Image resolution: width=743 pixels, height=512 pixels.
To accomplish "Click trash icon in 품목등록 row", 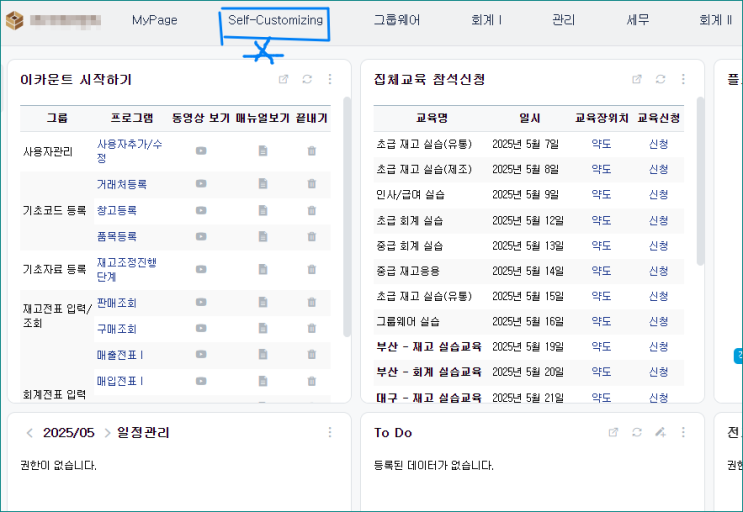I will (311, 236).
